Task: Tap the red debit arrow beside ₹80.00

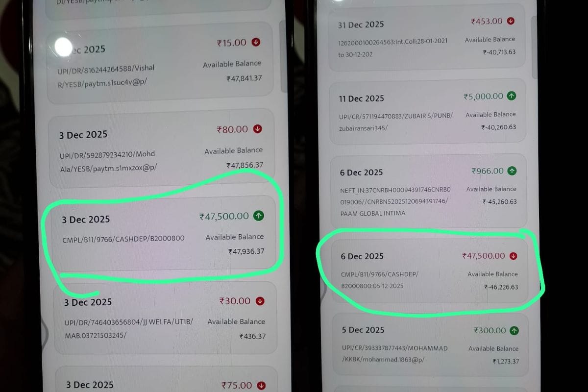Action: [x=257, y=129]
